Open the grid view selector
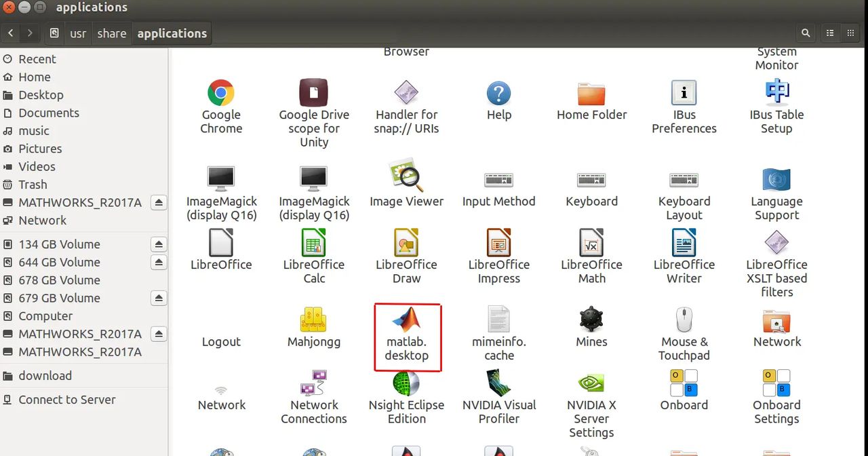 (850, 33)
